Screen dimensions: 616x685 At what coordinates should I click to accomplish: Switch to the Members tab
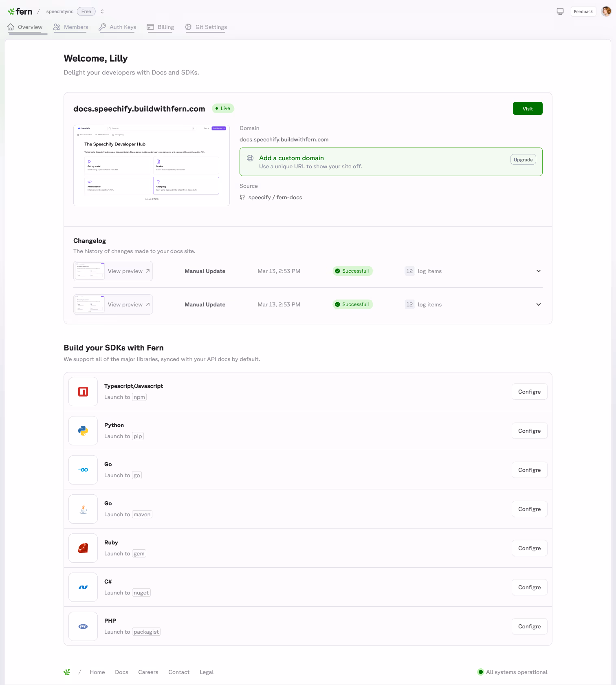(x=70, y=27)
